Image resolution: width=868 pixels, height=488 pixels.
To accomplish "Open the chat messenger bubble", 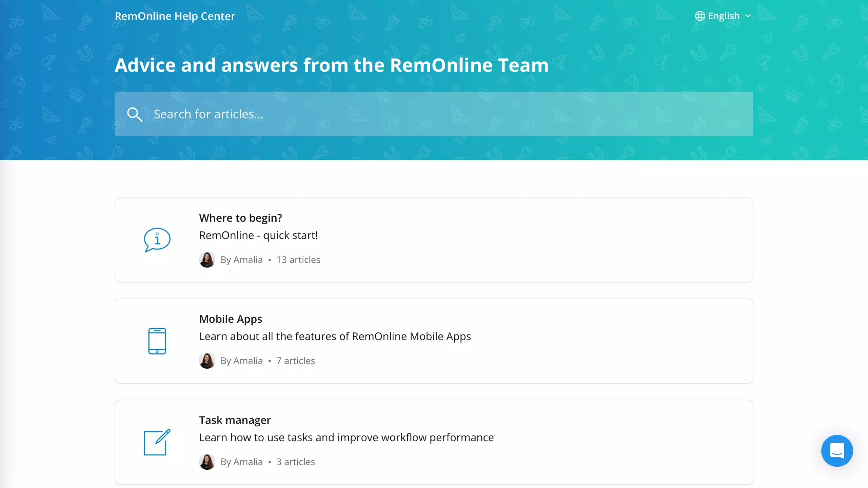I will click(837, 451).
